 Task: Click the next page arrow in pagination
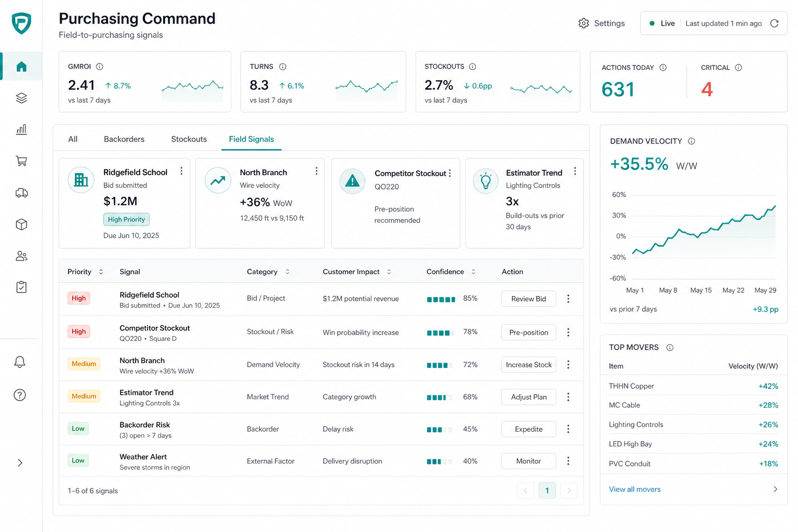point(569,490)
